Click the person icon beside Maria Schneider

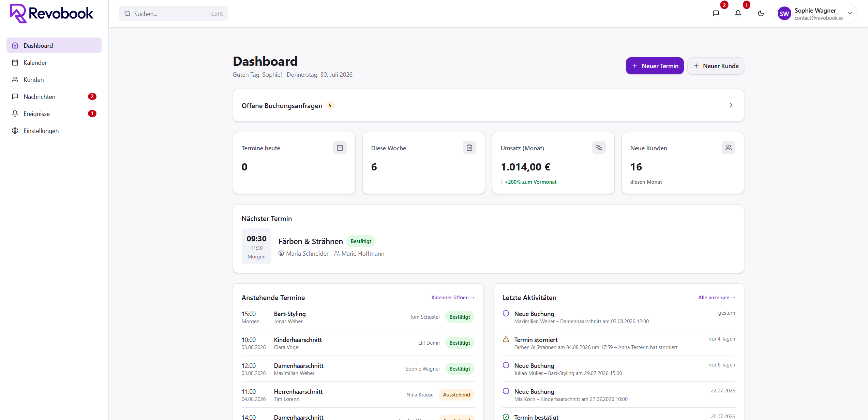(x=281, y=253)
